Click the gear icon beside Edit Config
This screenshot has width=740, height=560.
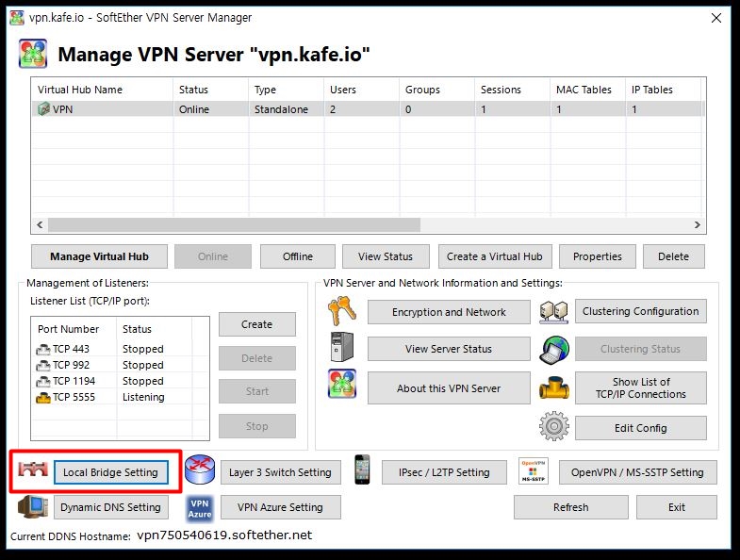tap(554, 426)
